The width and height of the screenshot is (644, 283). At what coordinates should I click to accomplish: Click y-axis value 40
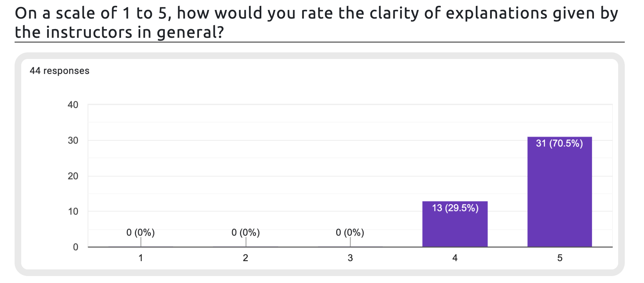[x=73, y=105]
